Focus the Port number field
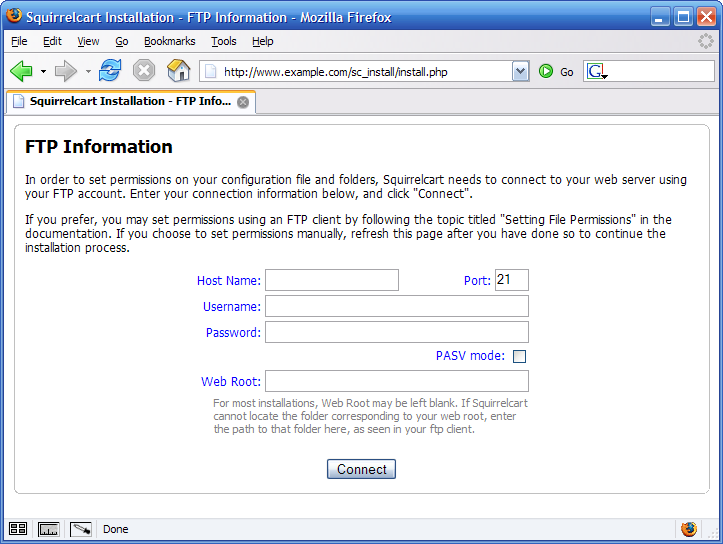The width and height of the screenshot is (723, 544). [x=511, y=280]
